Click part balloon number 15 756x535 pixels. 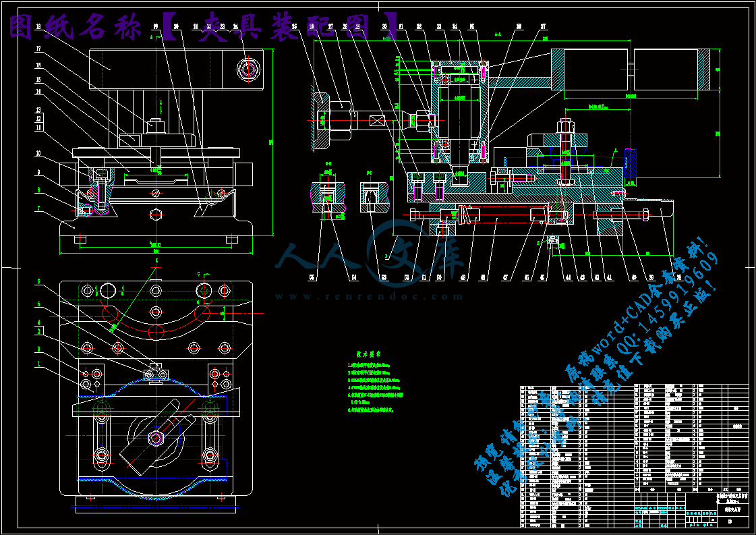click(38, 80)
